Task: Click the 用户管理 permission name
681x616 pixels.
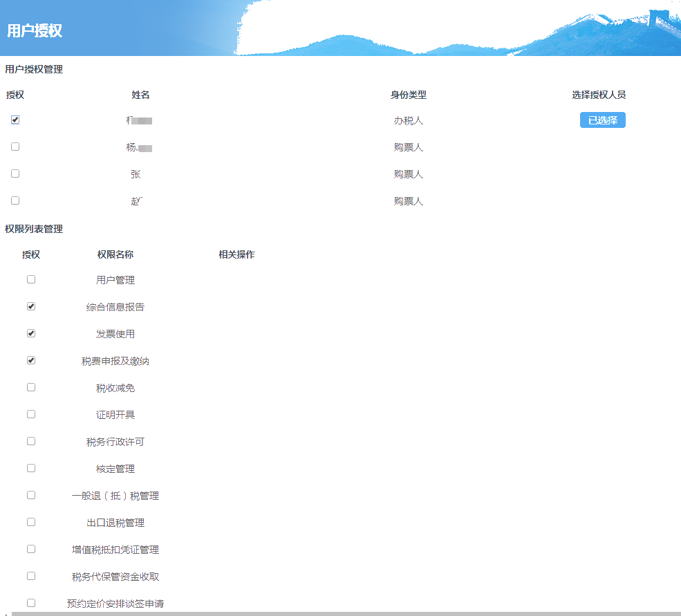Action: click(115, 280)
